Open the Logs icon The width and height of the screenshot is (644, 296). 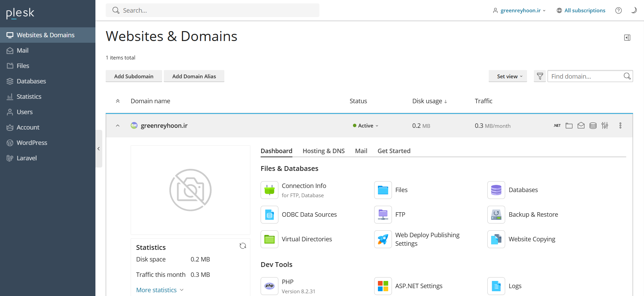pyautogui.click(x=496, y=286)
